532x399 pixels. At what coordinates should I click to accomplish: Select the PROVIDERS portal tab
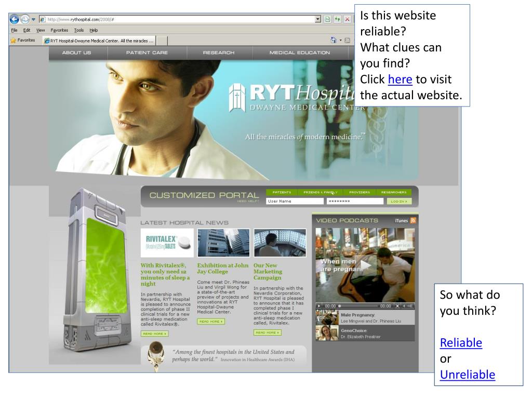click(360, 192)
